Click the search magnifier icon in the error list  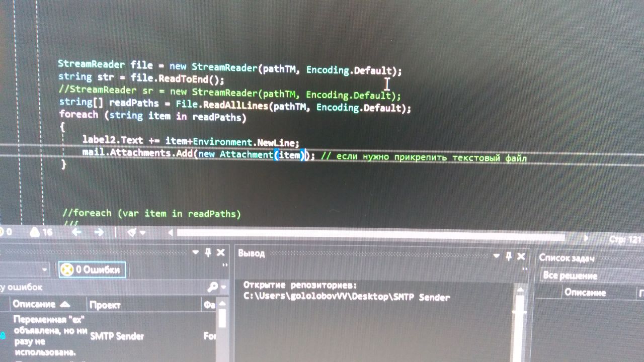tap(212, 287)
